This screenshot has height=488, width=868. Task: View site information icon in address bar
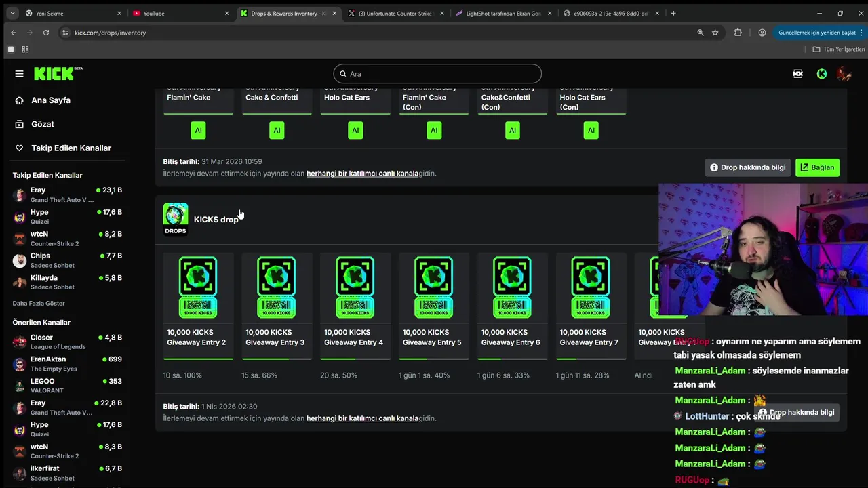click(x=66, y=33)
